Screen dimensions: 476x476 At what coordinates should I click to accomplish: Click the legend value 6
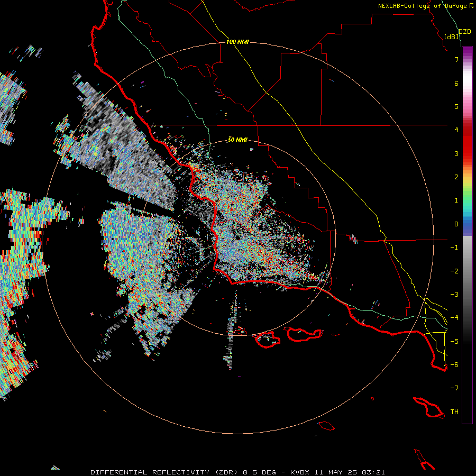click(456, 83)
